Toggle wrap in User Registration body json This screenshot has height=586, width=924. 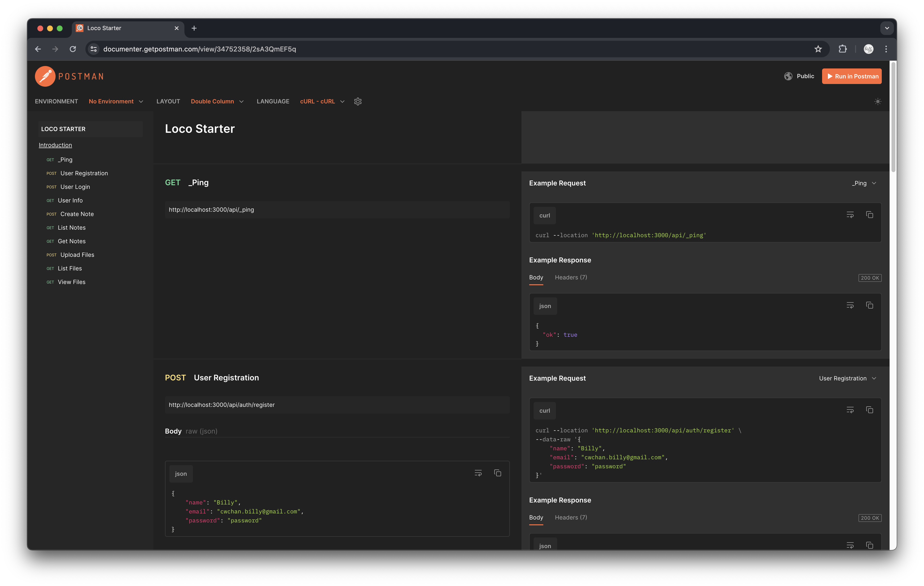coord(478,473)
